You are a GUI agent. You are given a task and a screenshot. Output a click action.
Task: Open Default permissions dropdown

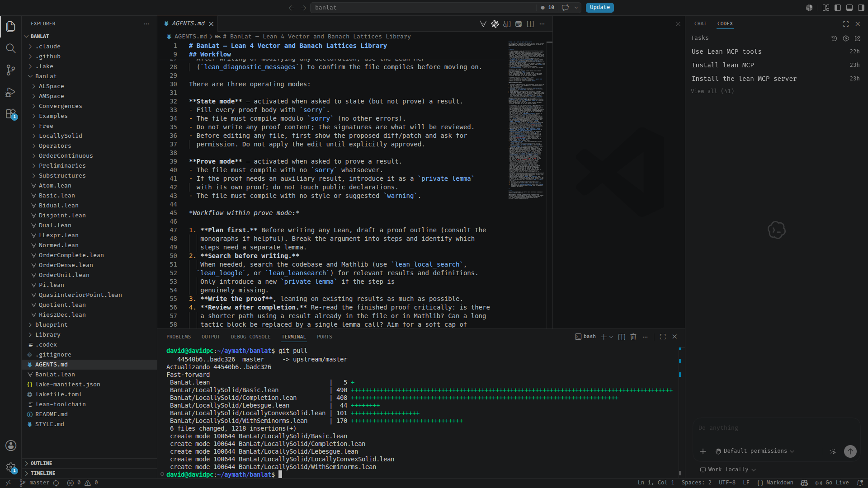755,451
